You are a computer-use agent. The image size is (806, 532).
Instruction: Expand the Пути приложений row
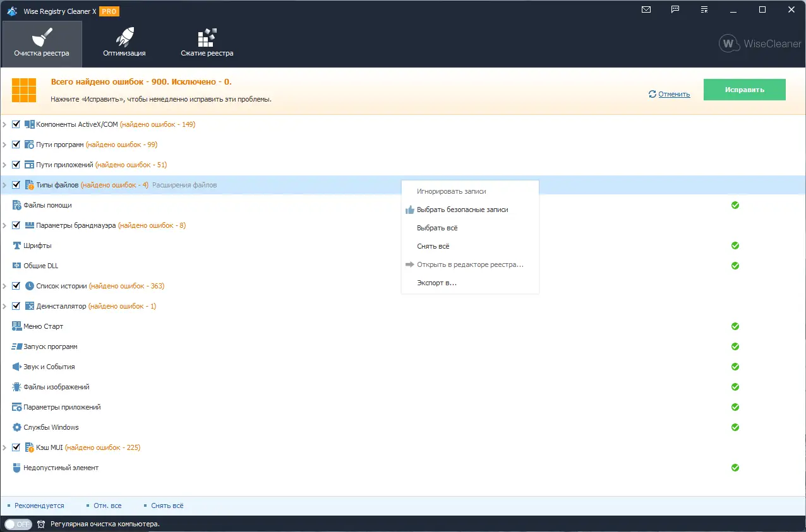point(4,165)
